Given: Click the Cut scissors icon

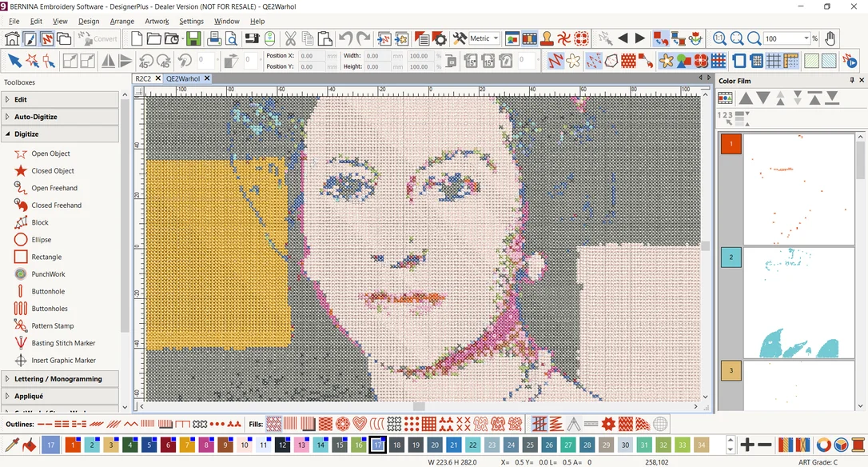Looking at the screenshot, I should (290, 38).
